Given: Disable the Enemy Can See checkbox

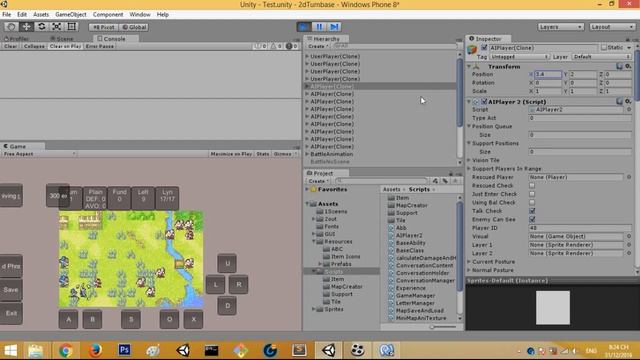Looking at the screenshot, I should pyautogui.click(x=532, y=220).
